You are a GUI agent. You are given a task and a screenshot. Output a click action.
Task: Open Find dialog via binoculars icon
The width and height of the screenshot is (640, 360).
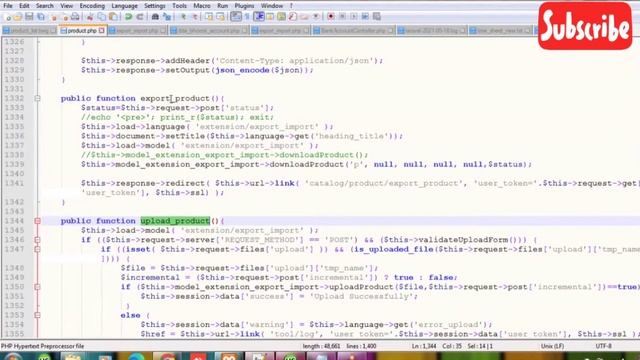(155, 17)
